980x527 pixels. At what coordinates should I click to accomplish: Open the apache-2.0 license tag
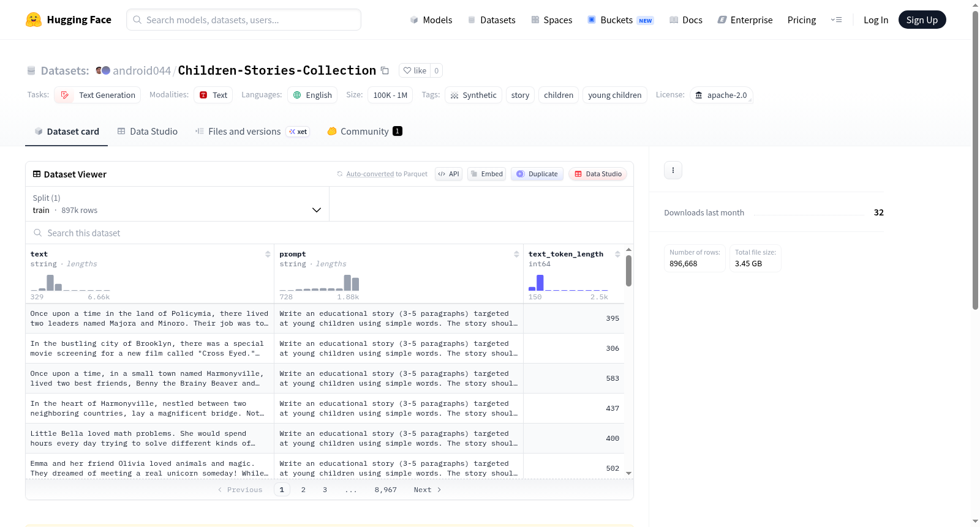click(722, 95)
